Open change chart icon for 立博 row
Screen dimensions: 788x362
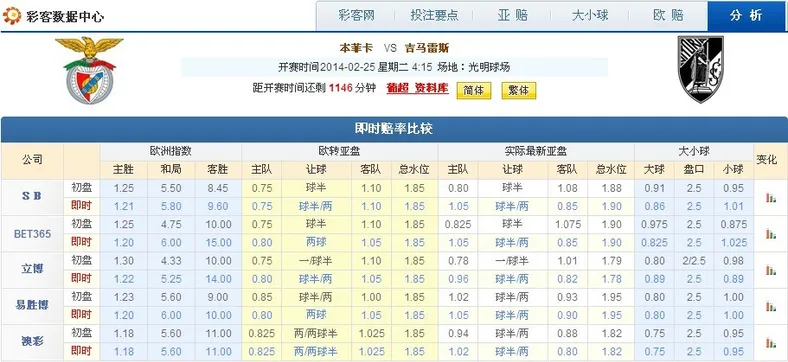[770, 270]
